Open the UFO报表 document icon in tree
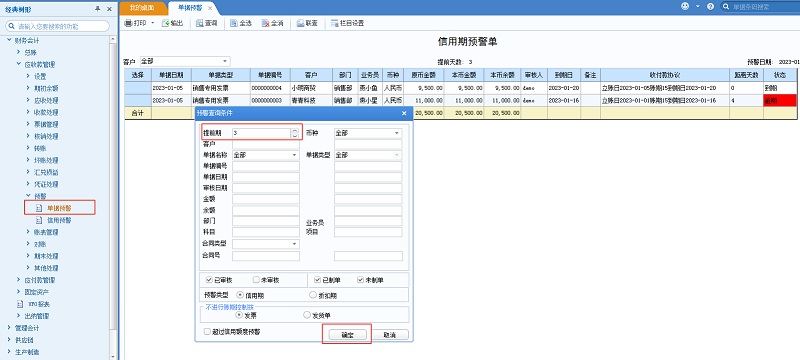 click(x=20, y=304)
